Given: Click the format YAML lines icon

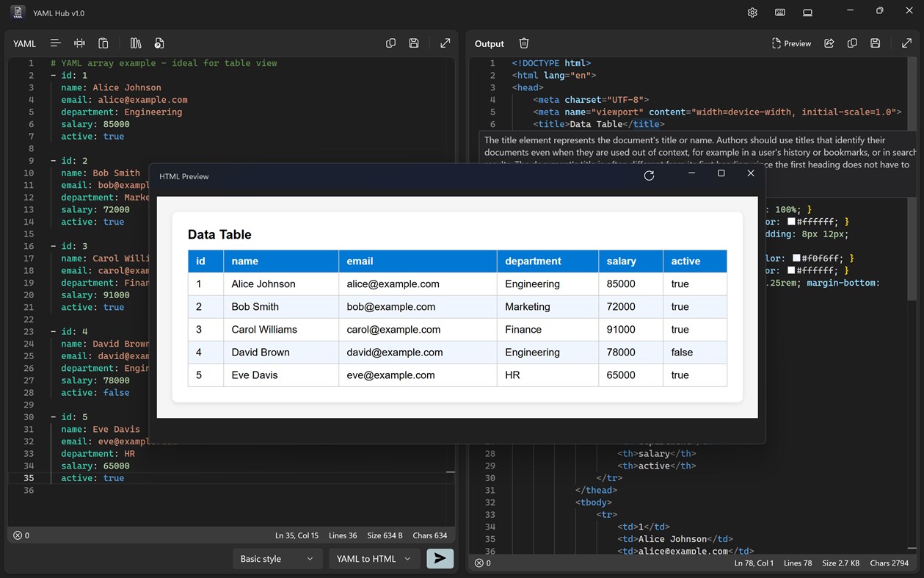Looking at the screenshot, I should pyautogui.click(x=55, y=43).
